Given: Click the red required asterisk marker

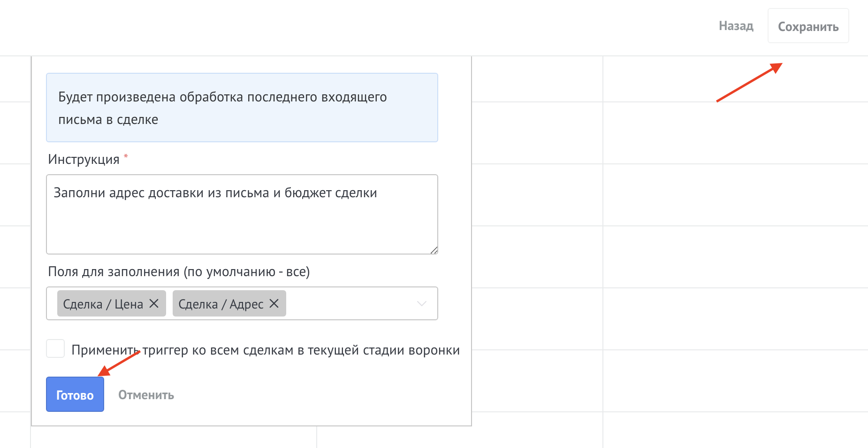Looking at the screenshot, I should (x=126, y=156).
